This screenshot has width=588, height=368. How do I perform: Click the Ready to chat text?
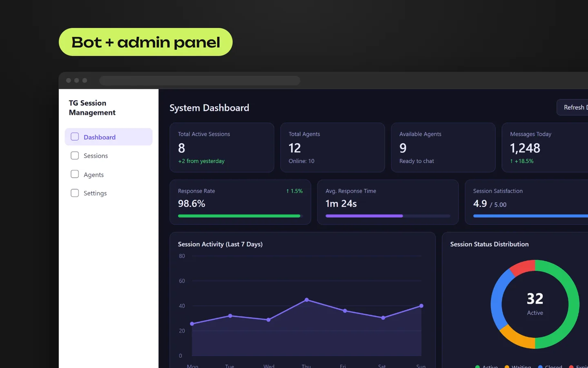pos(416,161)
